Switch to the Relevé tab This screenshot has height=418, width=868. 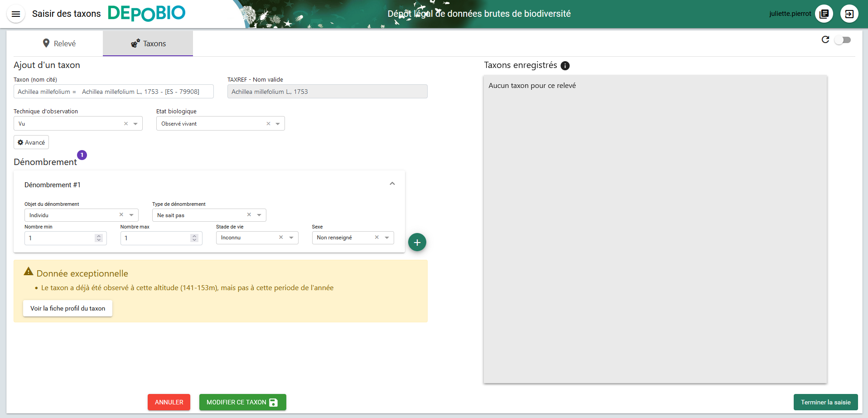point(59,44)
